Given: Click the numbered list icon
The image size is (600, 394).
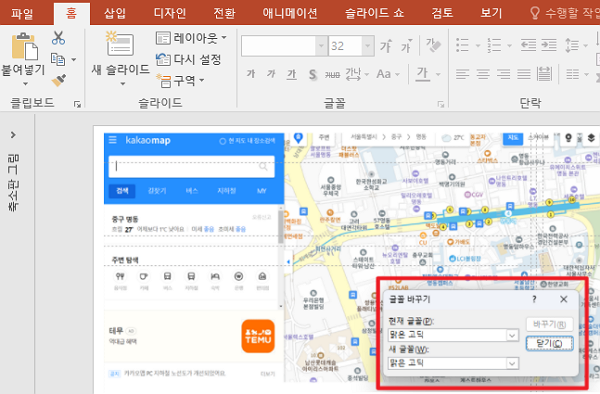Looking at the screenshot, I should (x=494, y=45).
